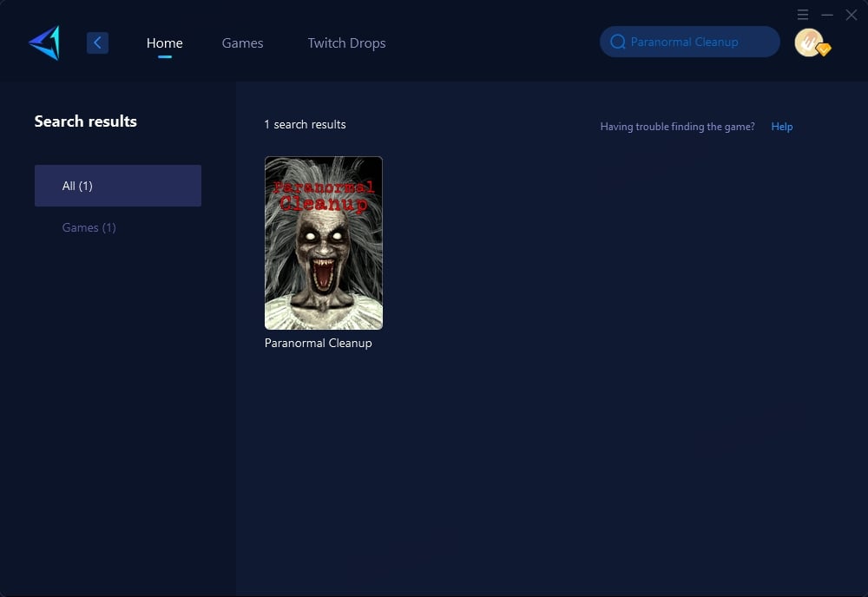Open the hamburger menu icon
This screenshot has width=868, height=597.
[803, 15]
